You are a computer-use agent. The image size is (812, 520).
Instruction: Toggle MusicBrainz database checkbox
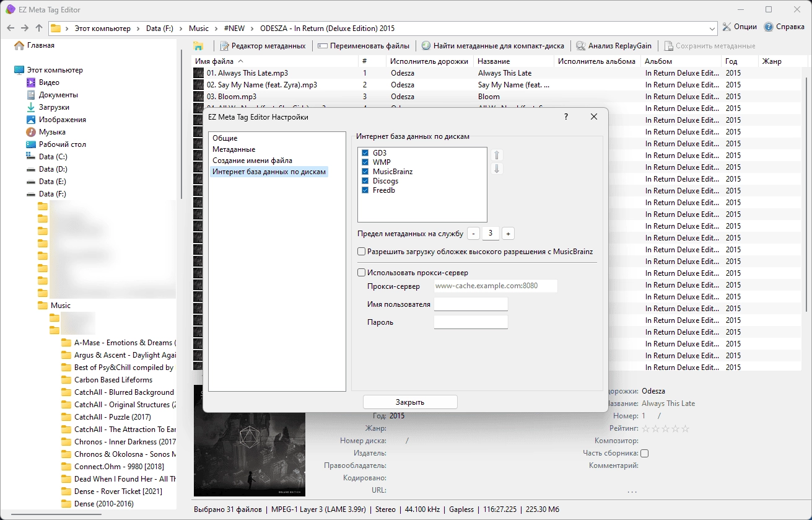[x=365, y=172]
